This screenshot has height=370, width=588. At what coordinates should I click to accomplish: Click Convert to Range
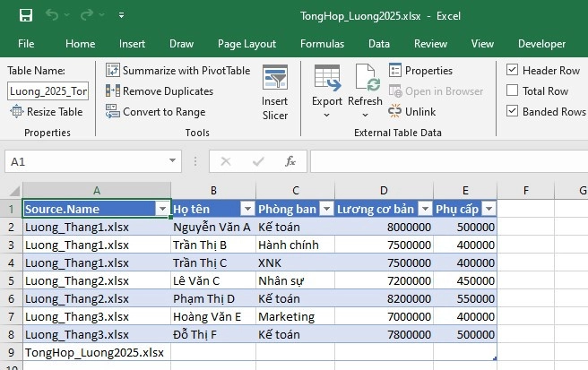156,112
